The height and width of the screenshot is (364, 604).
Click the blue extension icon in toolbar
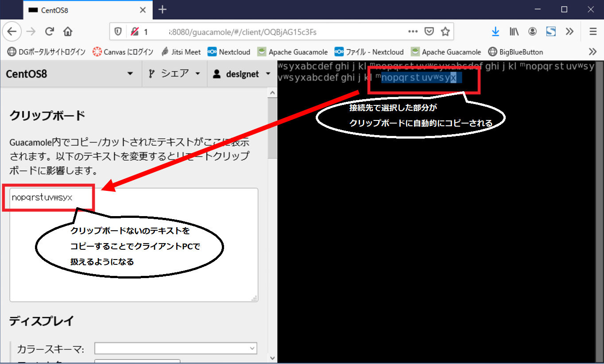(x=551, y=32)
